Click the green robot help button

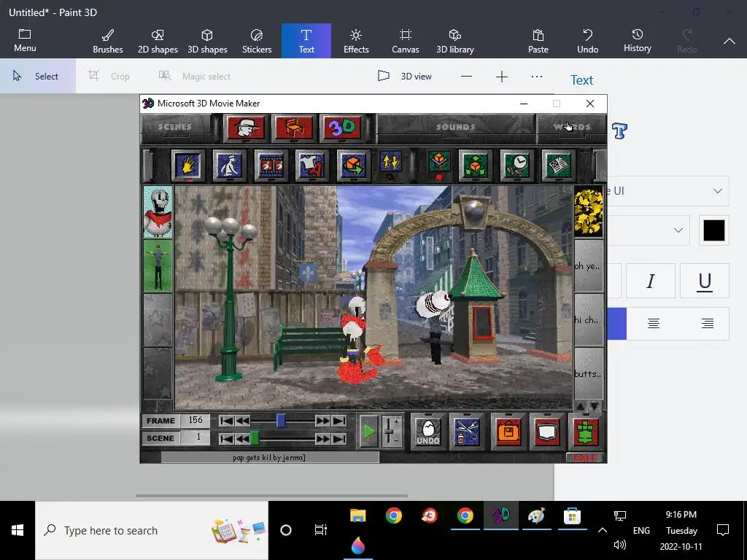(586, 432)
